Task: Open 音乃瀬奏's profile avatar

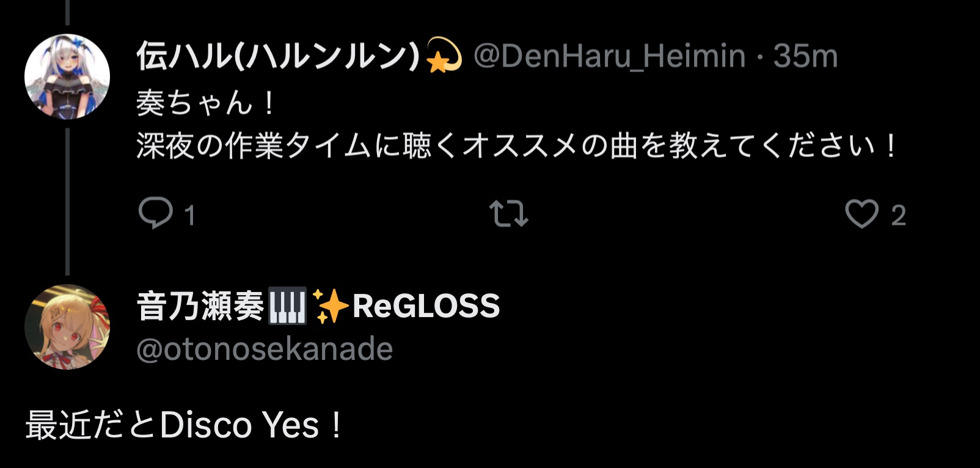Action: click(67, 327)
